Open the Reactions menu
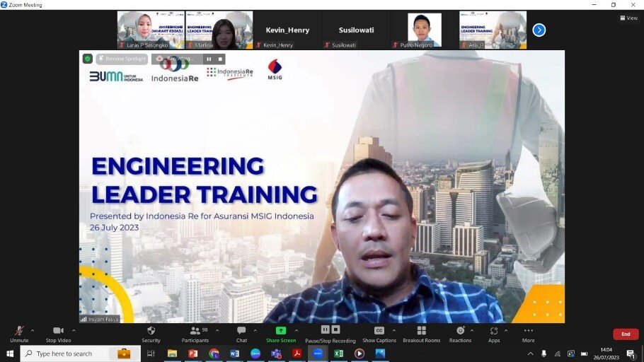The image size is (644, 362). (x=461, y=334)
